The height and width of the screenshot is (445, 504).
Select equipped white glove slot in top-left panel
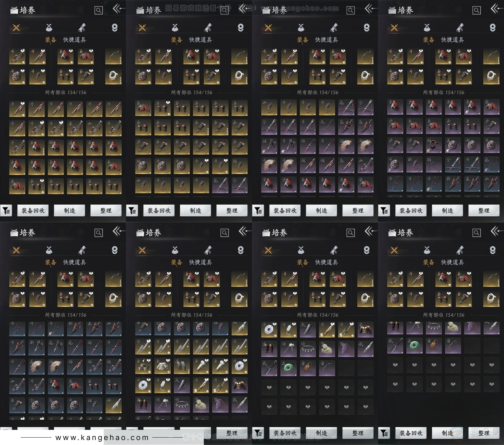[x=113, y=76]
